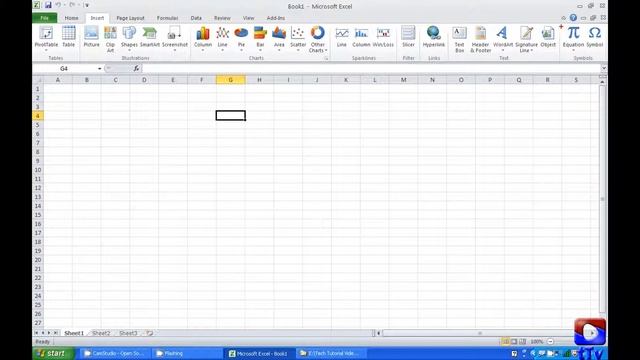Viewport: 640px width, 360px height.
Task: Click the Insert Function fx button
Action: coord(136,69)
